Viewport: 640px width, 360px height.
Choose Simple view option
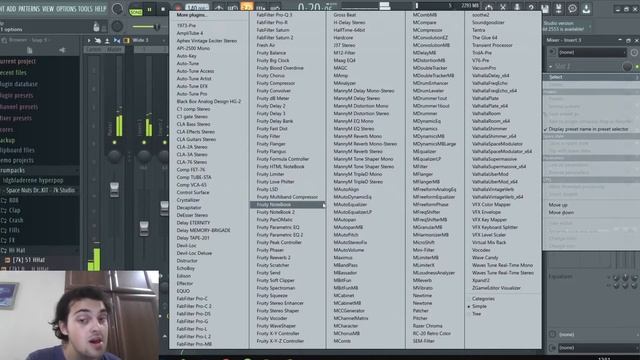479,306
